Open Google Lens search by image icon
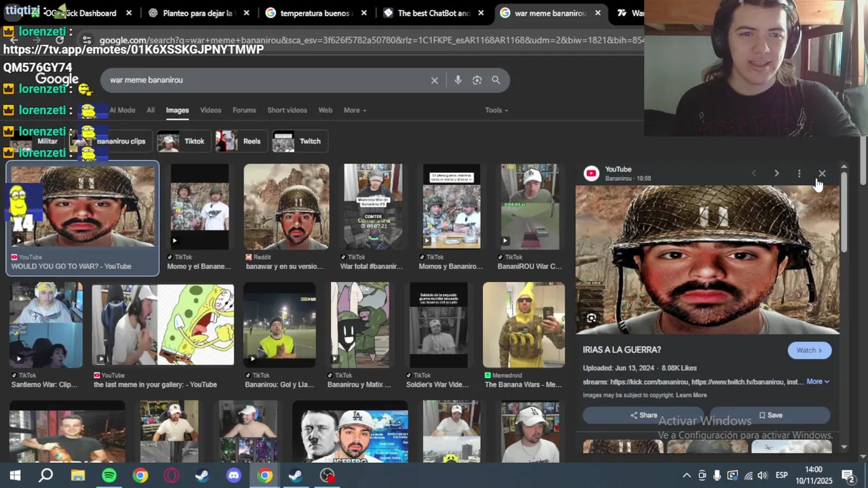The image size is (868, 488). [477, 80]
